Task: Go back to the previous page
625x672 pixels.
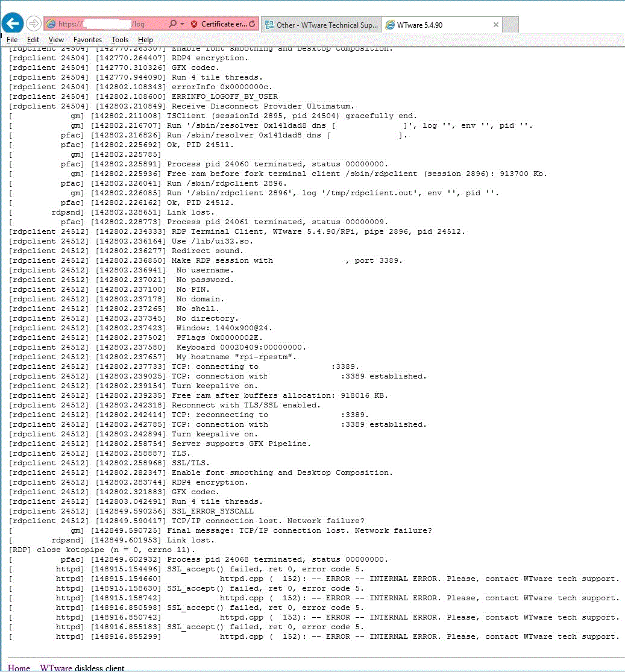Action: click(12, 24)
